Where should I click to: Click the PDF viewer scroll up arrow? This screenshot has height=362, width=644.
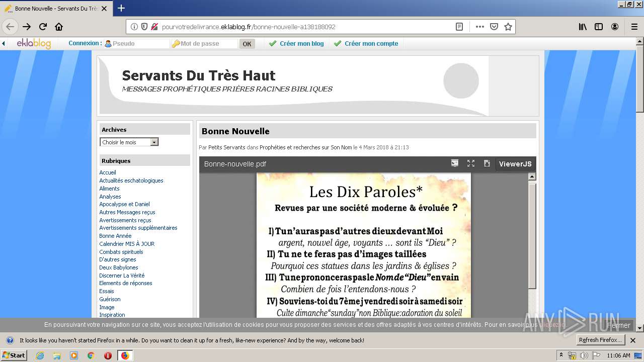(x=532, y=176)
